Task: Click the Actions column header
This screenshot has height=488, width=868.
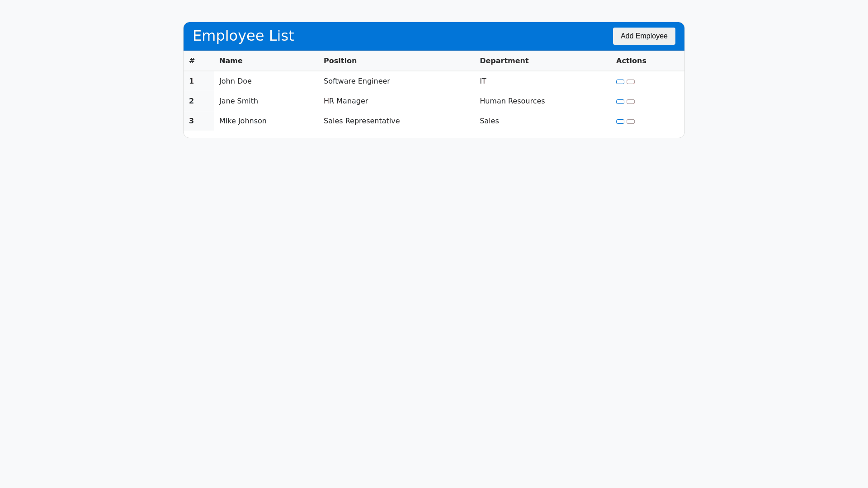Action: tap(631, 61)
